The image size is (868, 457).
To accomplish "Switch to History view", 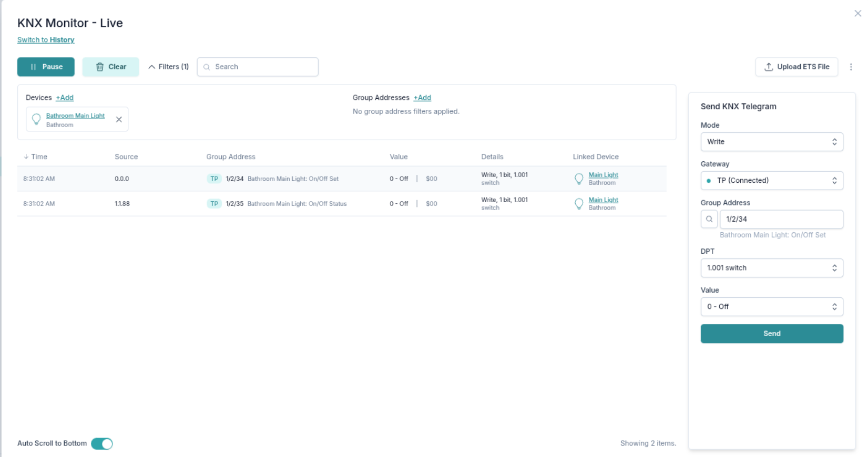I will pyautogui.click(x=46, y=40).
